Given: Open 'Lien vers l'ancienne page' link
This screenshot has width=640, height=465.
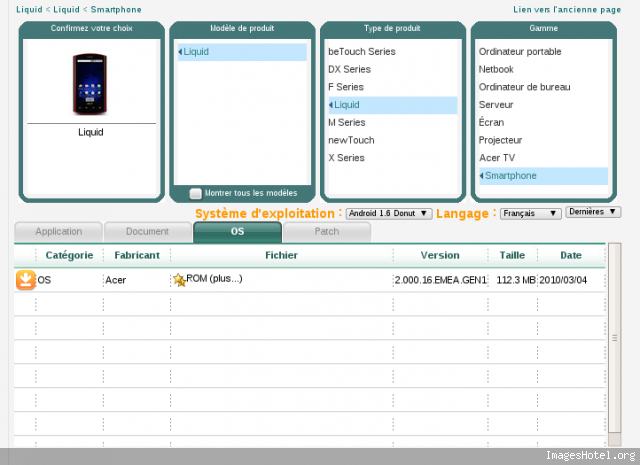Looking at the screenshot, I should 567,9.
